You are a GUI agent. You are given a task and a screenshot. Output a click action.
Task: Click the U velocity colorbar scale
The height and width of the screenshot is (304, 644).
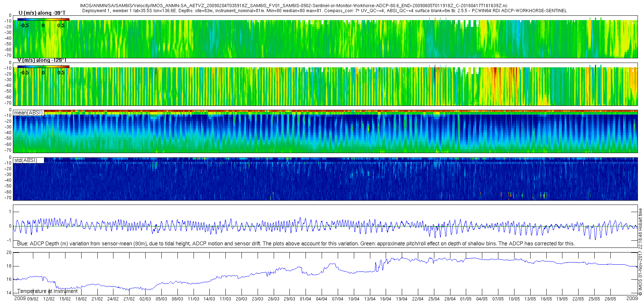pos(43,19)
